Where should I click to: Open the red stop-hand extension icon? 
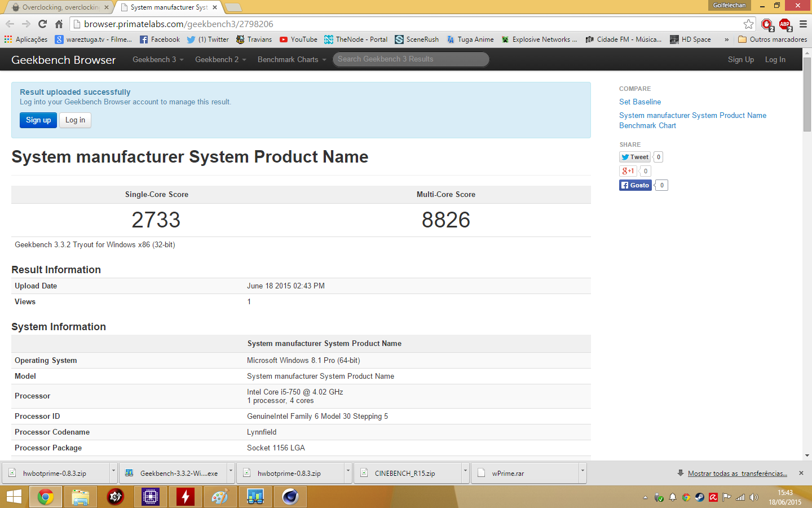click(767, 24)
